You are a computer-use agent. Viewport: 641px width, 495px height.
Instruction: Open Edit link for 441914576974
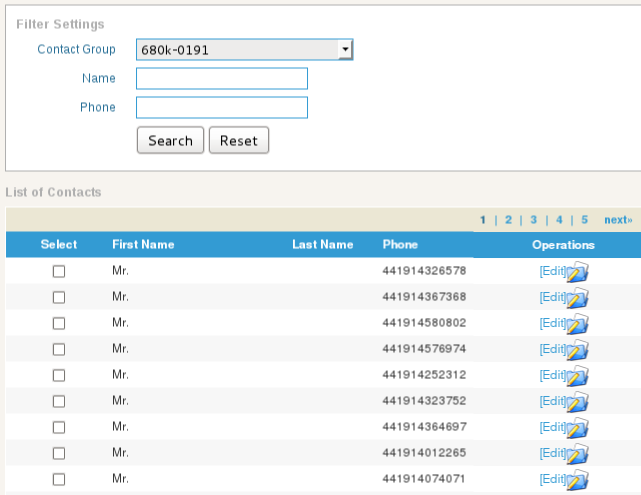click(553, 349)
